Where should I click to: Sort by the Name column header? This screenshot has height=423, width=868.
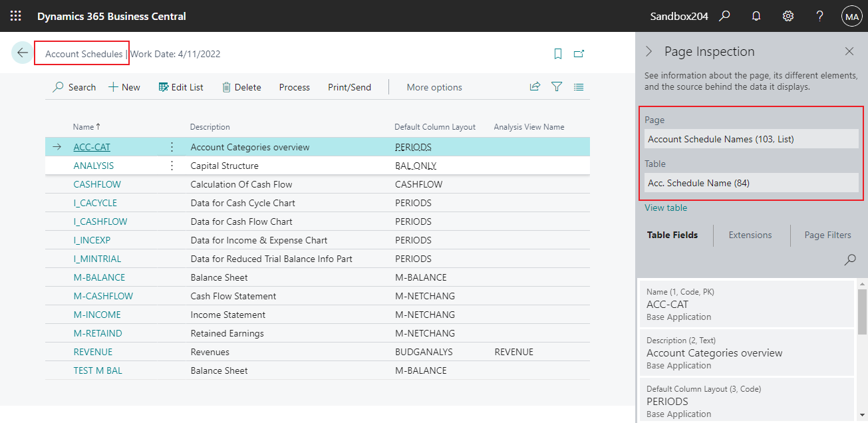coord(84,126)
